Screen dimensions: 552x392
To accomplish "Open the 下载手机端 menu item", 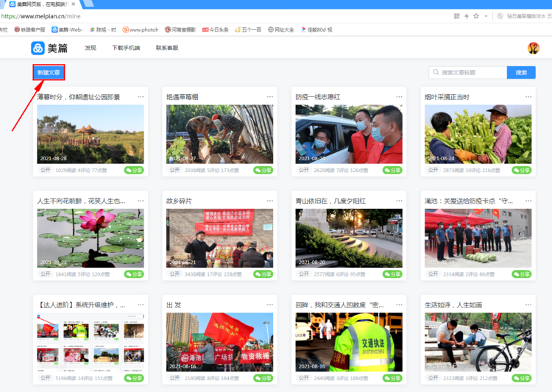I will 126,48.
